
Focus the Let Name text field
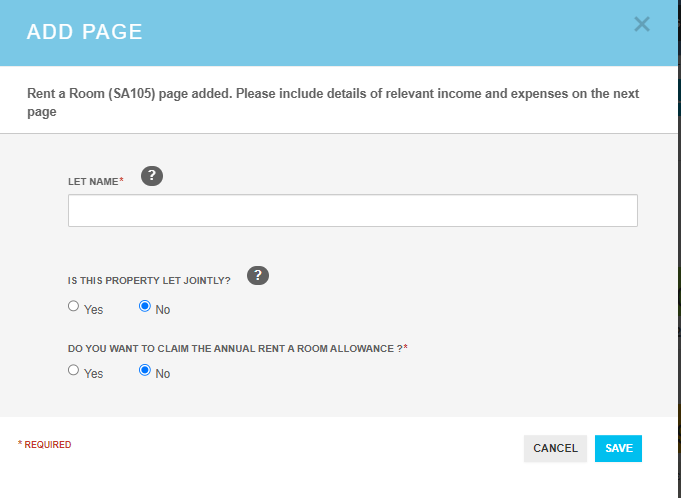click(x=353, y=211)
